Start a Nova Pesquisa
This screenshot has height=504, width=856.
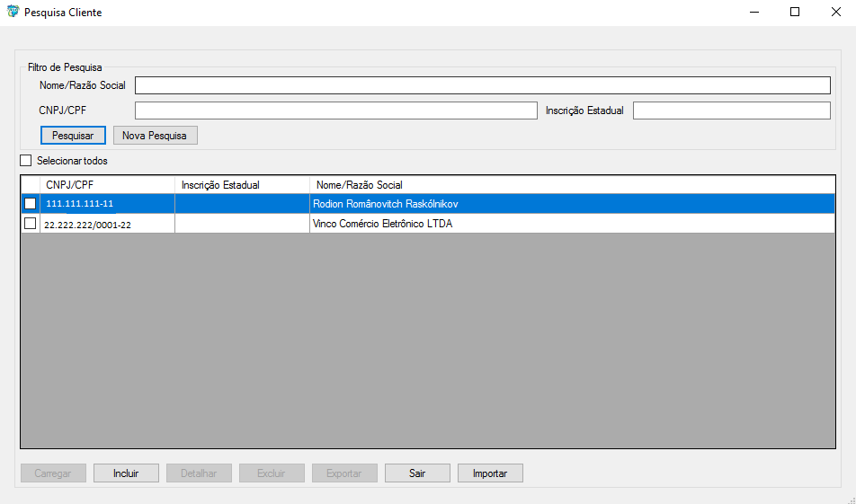(155, 136)
